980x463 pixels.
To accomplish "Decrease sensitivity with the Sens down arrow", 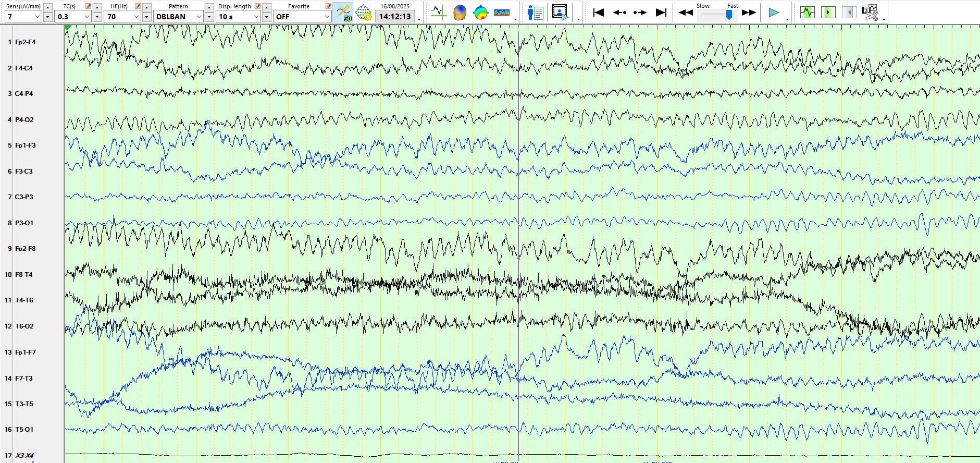I will (x=48, y=17).
